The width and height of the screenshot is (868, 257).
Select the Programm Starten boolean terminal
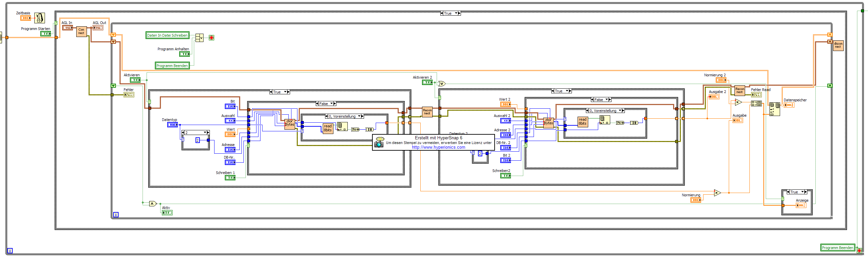pyautogui.click(x=46, y=34)
